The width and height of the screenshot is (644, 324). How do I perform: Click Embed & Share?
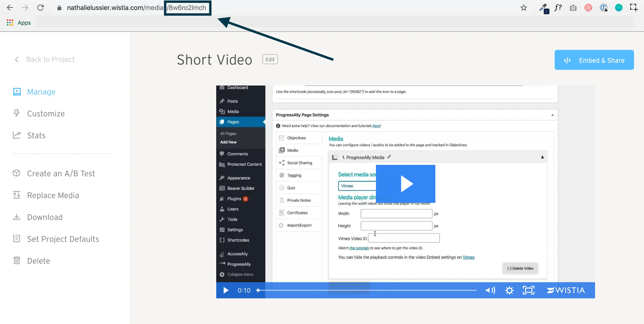tap(594, 60)
